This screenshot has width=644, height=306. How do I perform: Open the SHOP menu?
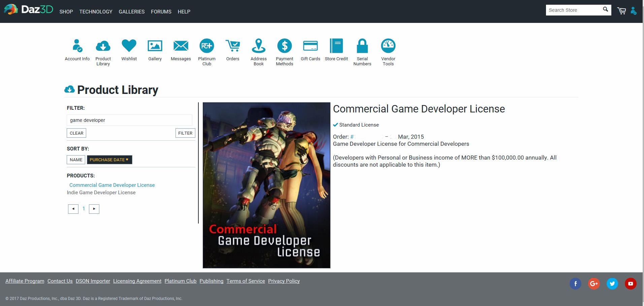click(66, 11)
